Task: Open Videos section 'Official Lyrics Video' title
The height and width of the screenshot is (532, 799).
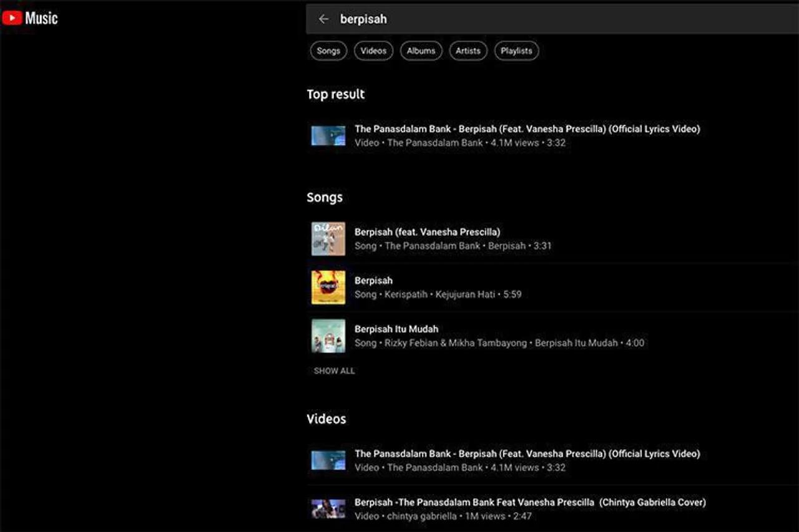Action: tap(527, 454)
